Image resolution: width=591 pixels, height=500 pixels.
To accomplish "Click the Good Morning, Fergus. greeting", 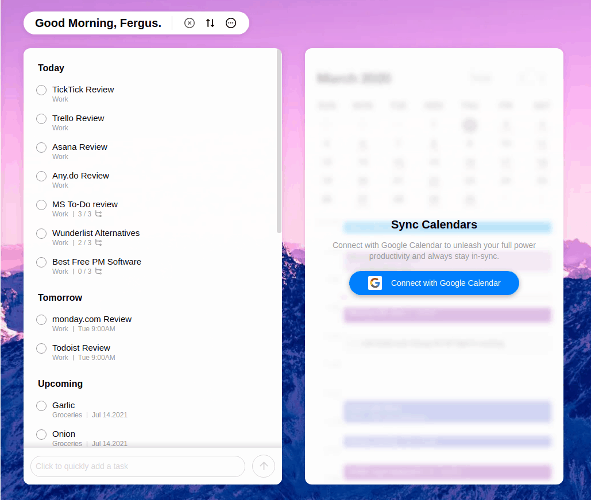I will [98, 23].
